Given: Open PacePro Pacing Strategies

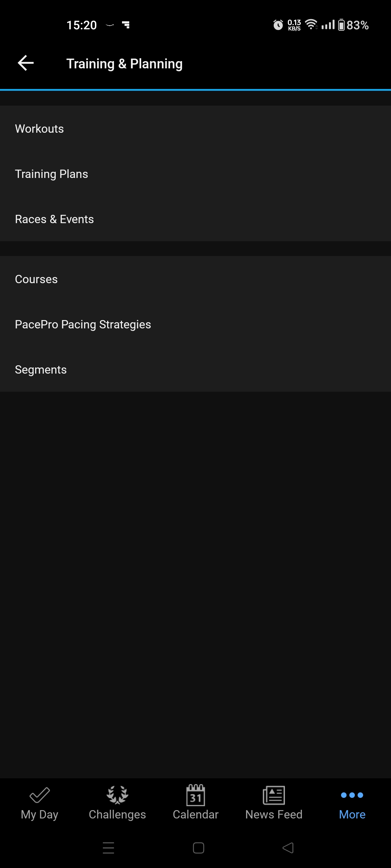Looking at the screenshot, I should [195, 324].
